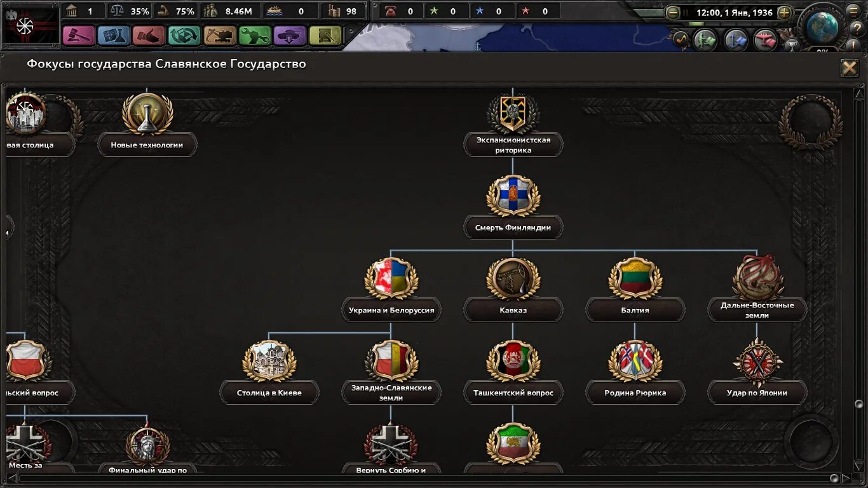Expand the alerts exclamation mark button
Viewport: 868px width, 488px height.
coord(854,46)
